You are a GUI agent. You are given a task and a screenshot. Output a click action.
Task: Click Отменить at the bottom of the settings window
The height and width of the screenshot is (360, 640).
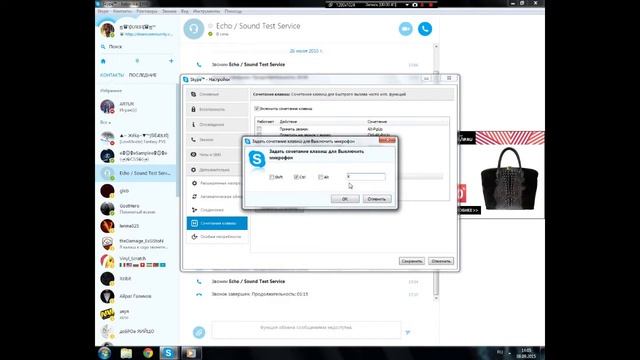pos(441,261)
